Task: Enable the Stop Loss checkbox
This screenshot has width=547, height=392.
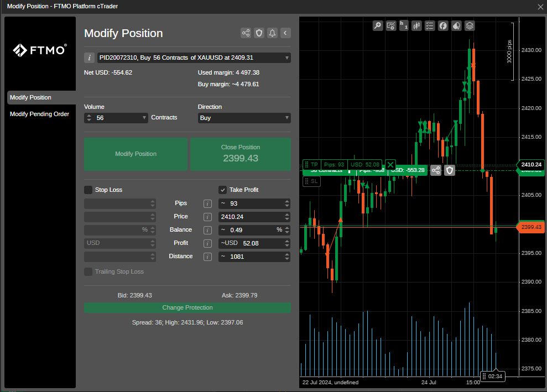Action: (x=88, y=190)
